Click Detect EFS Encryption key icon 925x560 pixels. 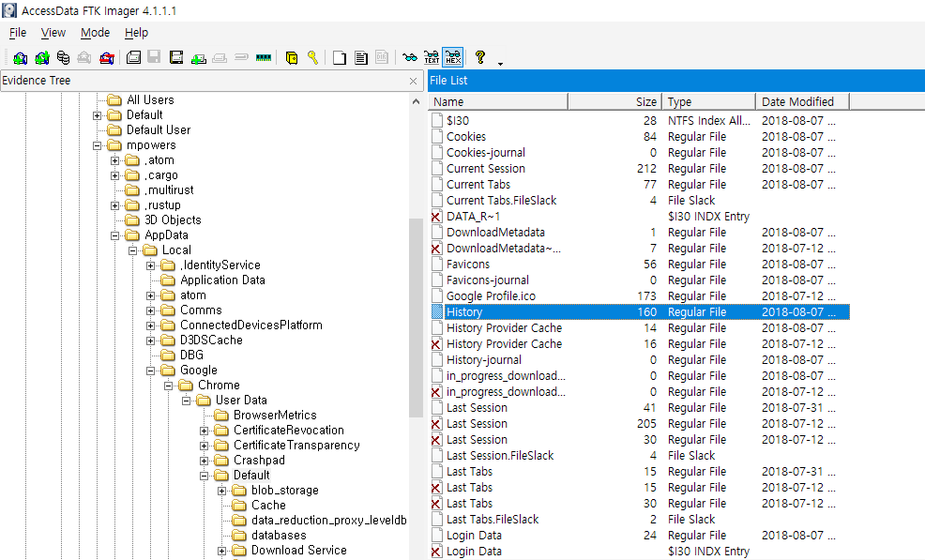click(x=312, y=57)
